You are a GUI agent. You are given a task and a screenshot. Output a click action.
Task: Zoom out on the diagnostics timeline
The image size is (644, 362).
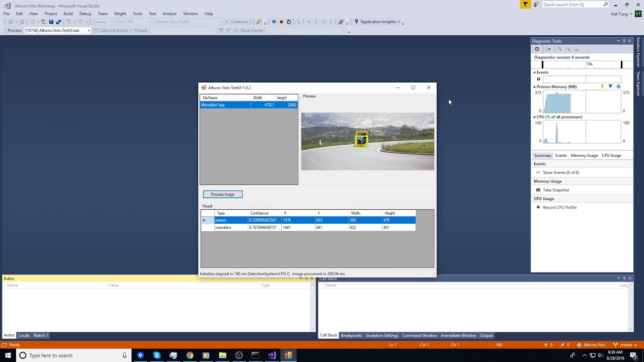[x=568, y=49]
